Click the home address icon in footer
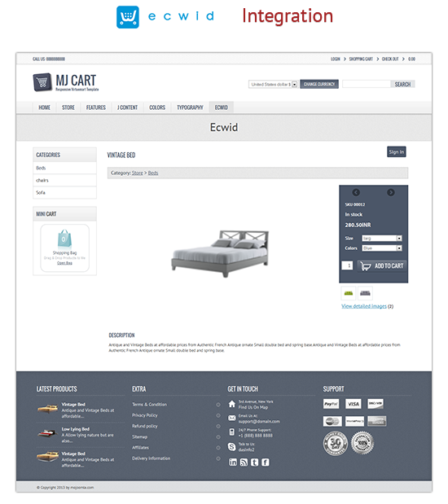This screenshot has height=504, width=448. pyautogui.click(x=232, y=404)
